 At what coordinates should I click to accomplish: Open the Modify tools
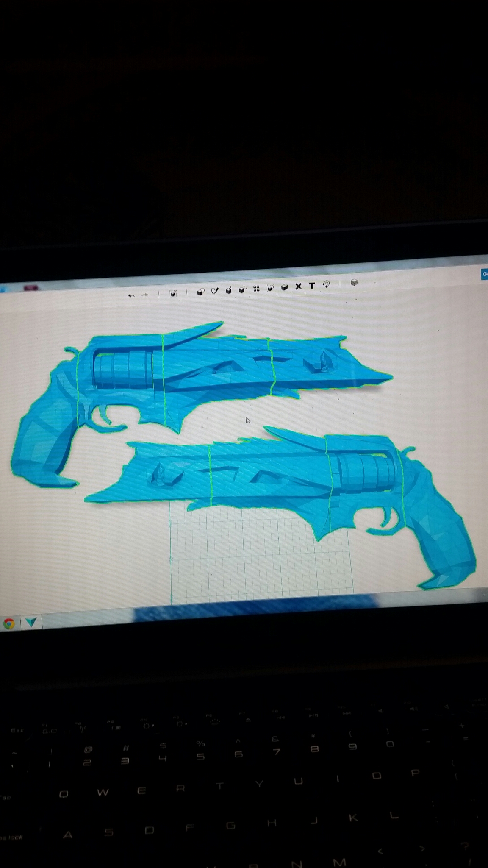pos(242,289)
